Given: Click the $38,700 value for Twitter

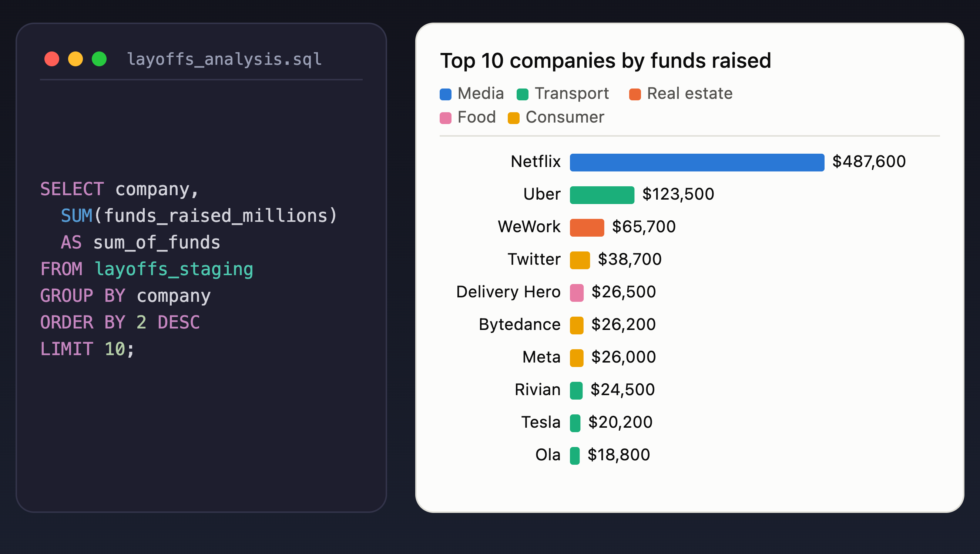Looking at the screenshot, I should tap(630, 260).
